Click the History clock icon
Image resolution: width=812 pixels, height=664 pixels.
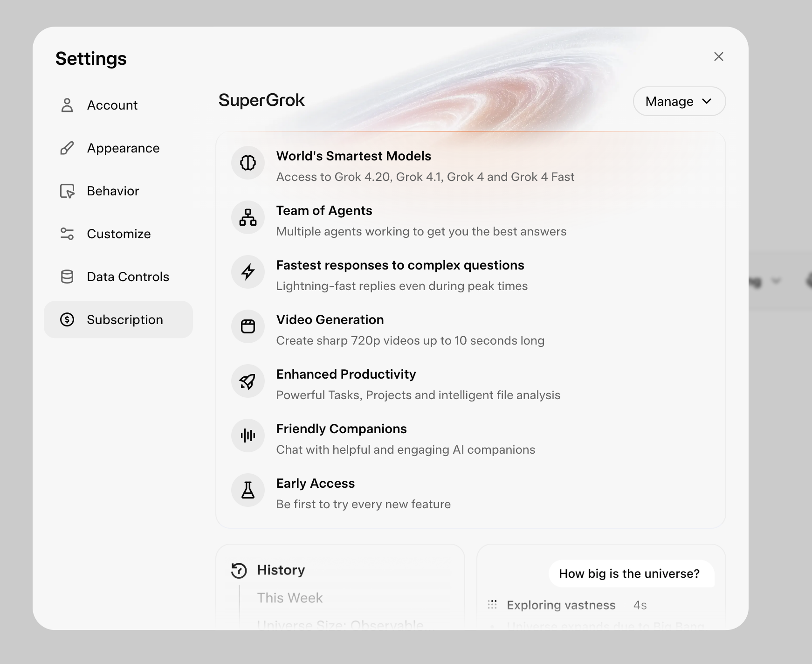pyautogui.click(x=239, y=570)
